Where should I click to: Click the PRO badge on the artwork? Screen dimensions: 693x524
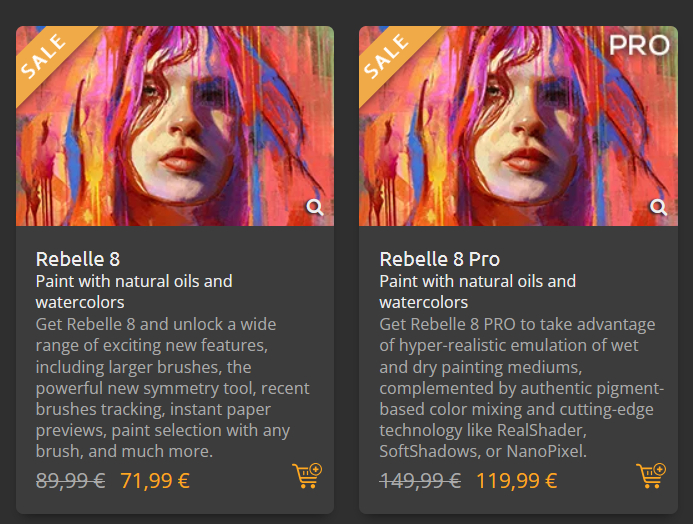tap(639, 46)
